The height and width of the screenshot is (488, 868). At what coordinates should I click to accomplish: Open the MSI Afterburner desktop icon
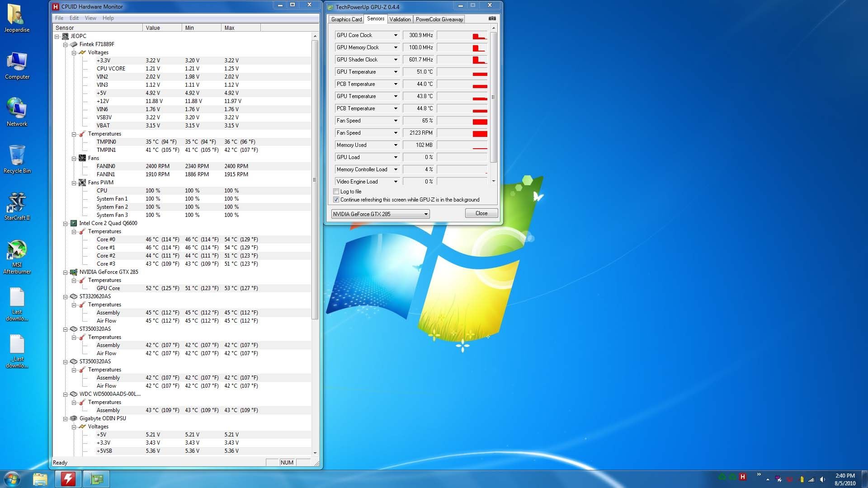tap(17, 250)
